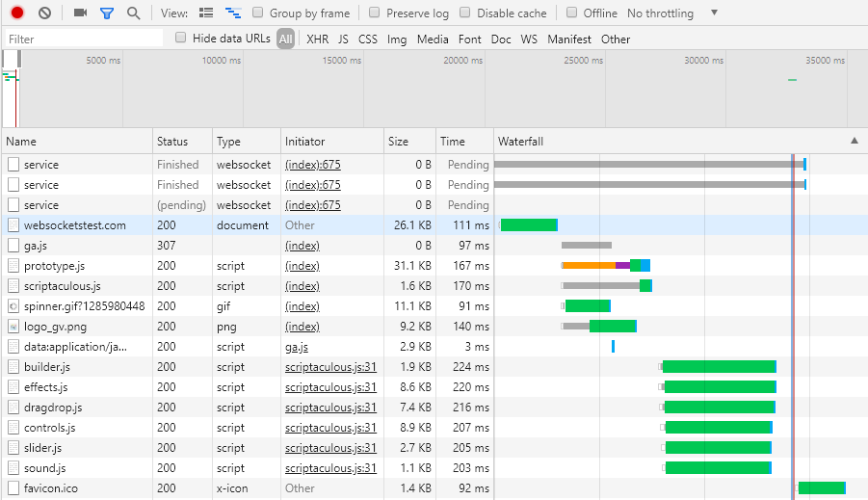Viewport: 868px width, 500px height.
Task: Select the websocketstest.com request row
Action: [x=434, y=225]
